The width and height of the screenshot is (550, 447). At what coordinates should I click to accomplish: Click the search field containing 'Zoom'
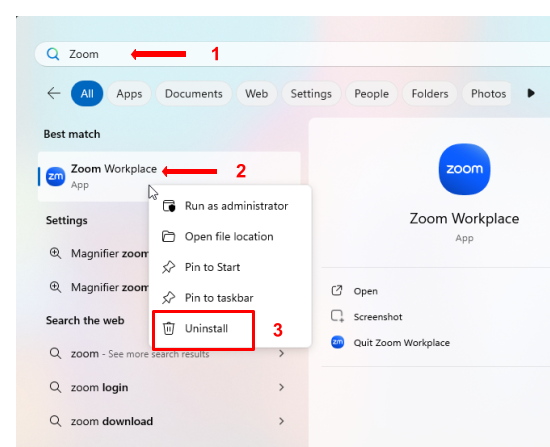tap(292, 54)
